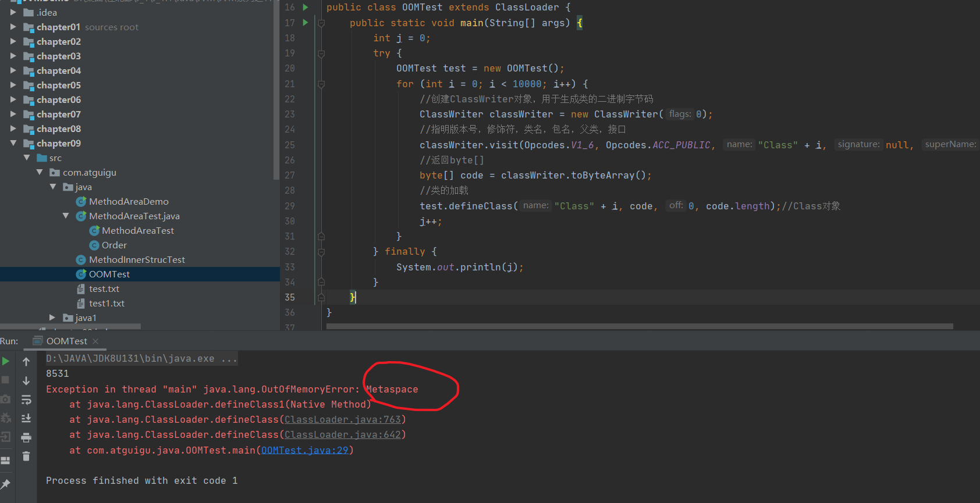Select chapter07 folder

click(x=59, y=114)
